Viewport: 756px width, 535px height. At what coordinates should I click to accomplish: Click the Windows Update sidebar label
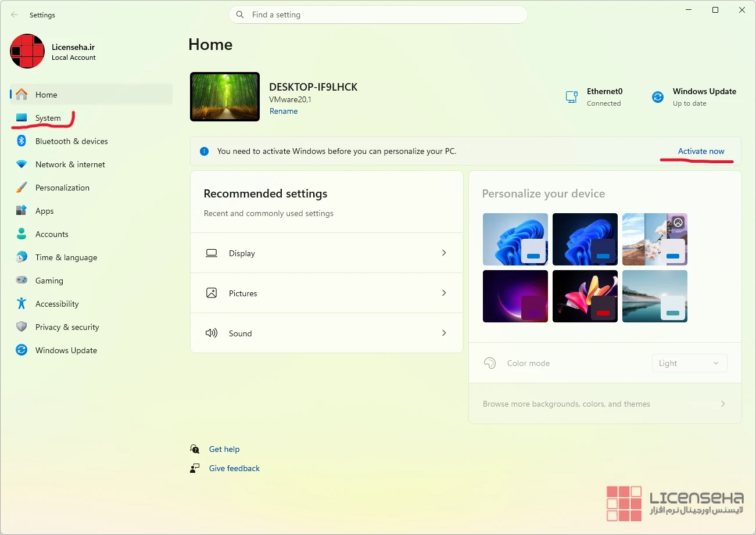(x=66, y=350)
